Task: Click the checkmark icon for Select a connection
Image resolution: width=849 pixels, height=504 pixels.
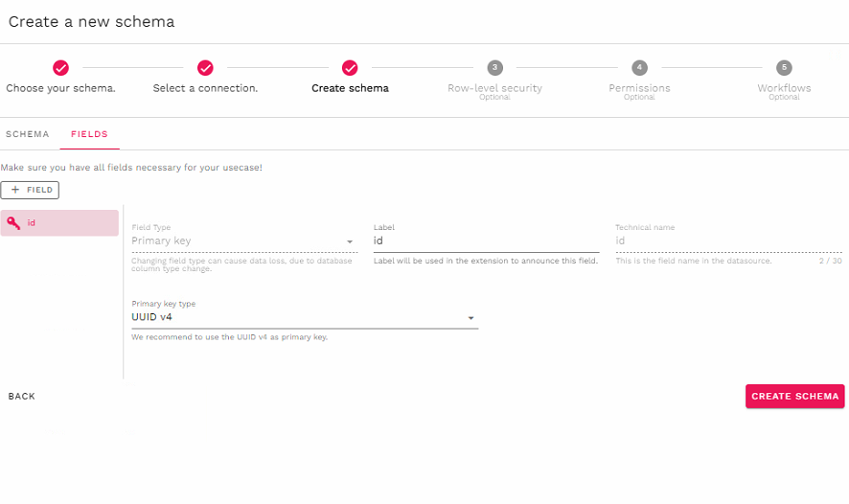Action: point(205,68)
